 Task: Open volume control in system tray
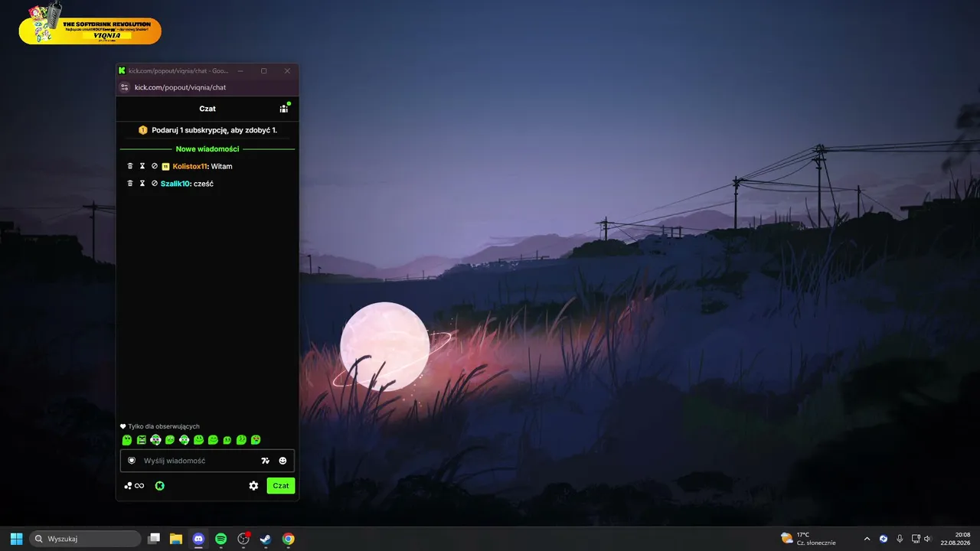click(927, 539)
